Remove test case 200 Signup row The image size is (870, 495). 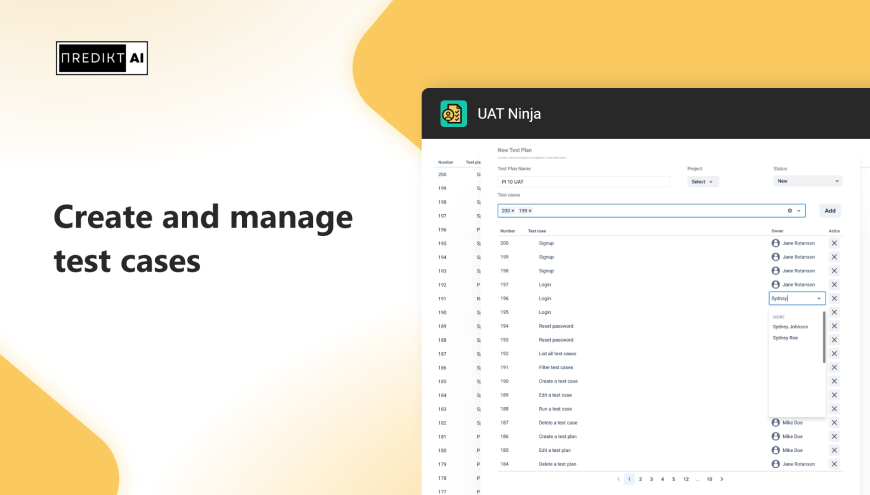point(834,243)
